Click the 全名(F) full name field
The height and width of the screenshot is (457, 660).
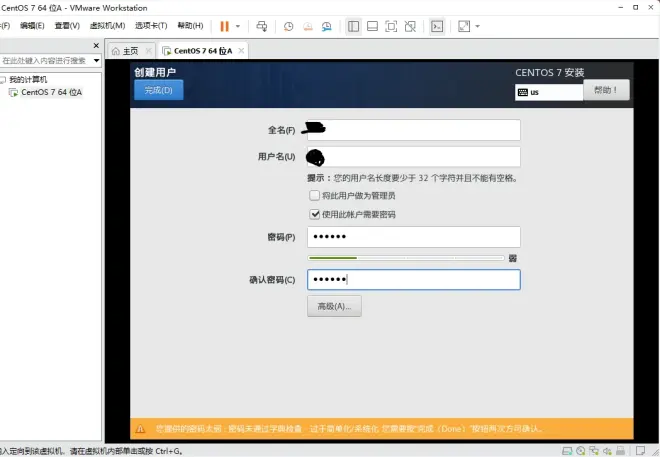tap(414, 130)
